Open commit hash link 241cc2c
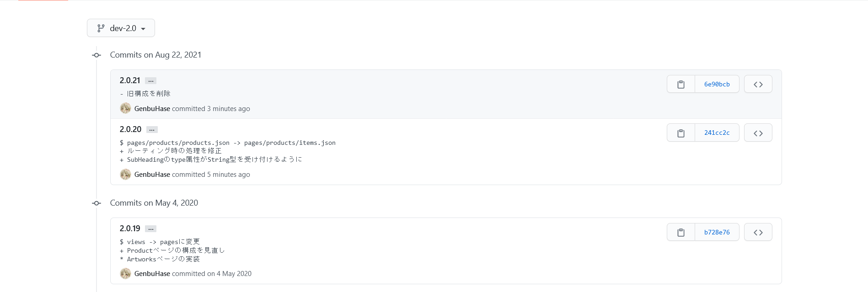The height and width of the screenshot is (292, 868). (717, 133)
